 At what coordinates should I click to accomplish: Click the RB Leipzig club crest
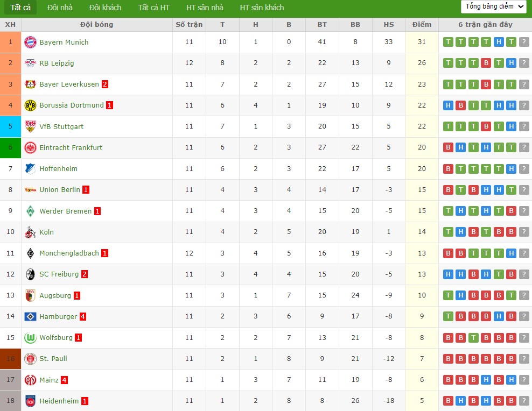[30, 63]
